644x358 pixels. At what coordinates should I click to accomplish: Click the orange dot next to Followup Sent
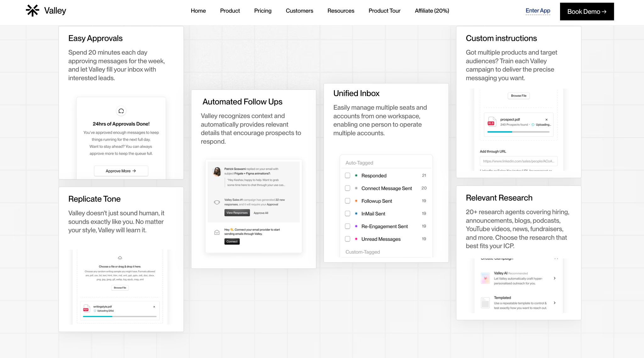(x=356, y=201)
